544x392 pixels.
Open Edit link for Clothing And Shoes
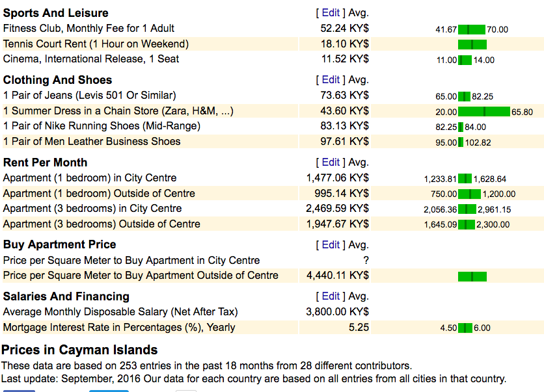[331, 79]
